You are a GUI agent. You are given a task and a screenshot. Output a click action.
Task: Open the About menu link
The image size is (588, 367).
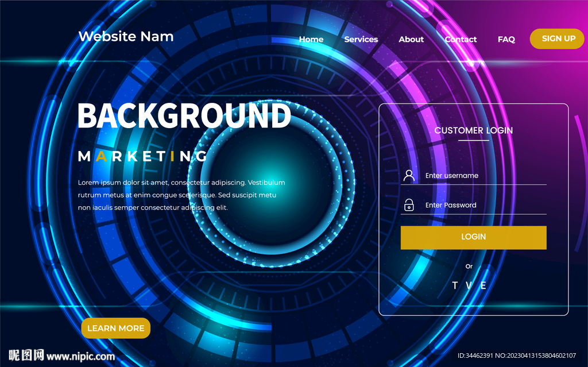(x=411, y=39)
